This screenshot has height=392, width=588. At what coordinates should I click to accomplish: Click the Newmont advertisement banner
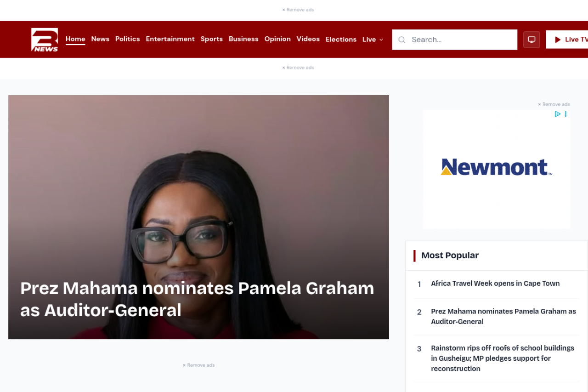click(496, 169)
